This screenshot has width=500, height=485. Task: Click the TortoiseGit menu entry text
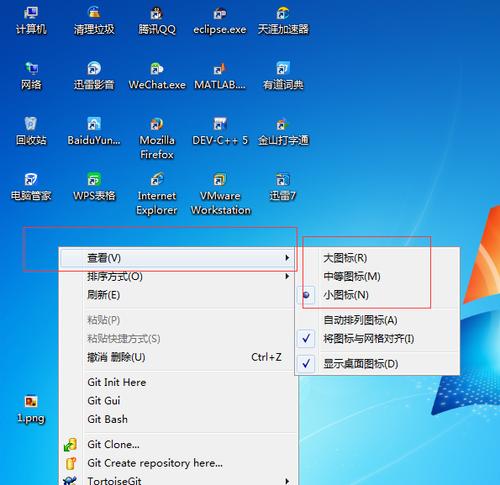click(x=114, y=481)
